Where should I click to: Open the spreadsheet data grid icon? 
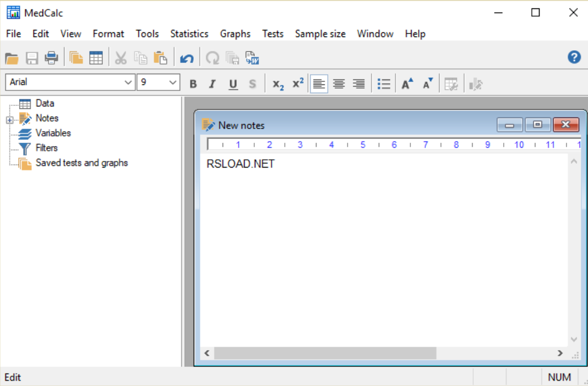click(x=96, y=58)
